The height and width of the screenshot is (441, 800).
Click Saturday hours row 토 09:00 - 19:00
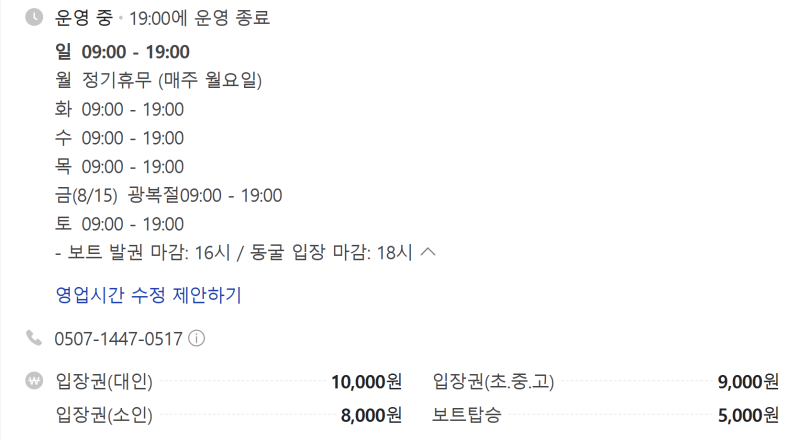click(119, 224)
